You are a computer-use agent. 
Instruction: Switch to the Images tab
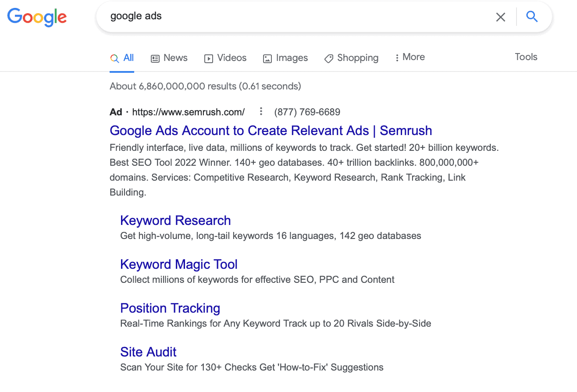285,58
